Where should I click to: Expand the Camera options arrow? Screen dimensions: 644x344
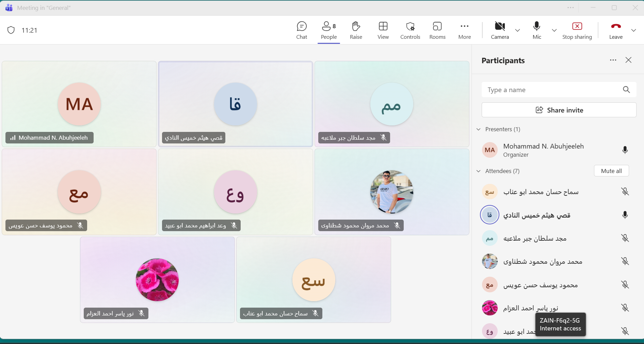(517, 30)
